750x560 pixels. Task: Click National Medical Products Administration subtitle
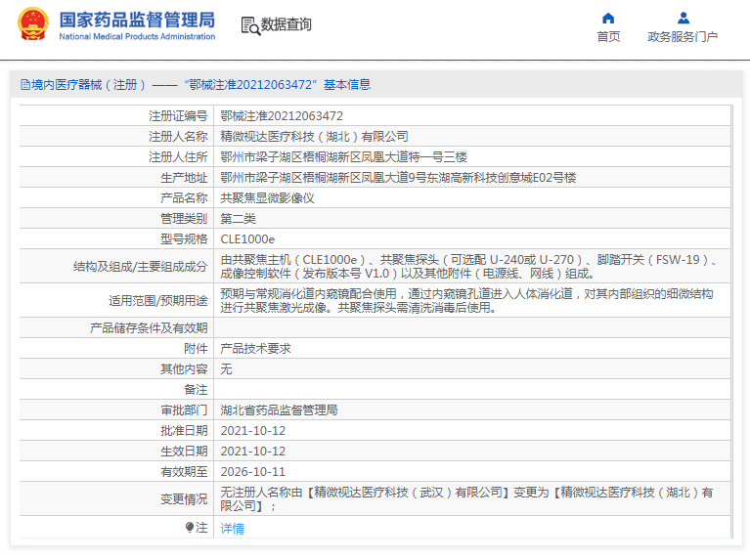click(x=137, y=36)
